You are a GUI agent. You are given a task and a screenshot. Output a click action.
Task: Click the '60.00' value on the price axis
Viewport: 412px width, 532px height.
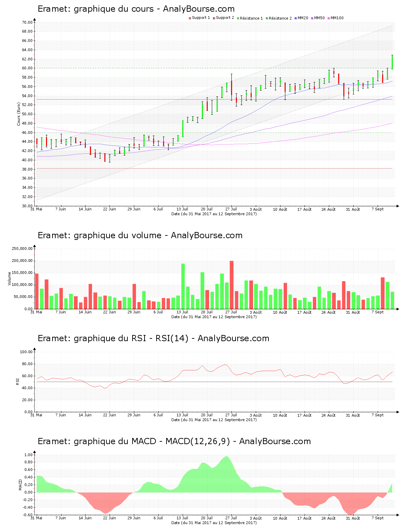coord(27,68)
